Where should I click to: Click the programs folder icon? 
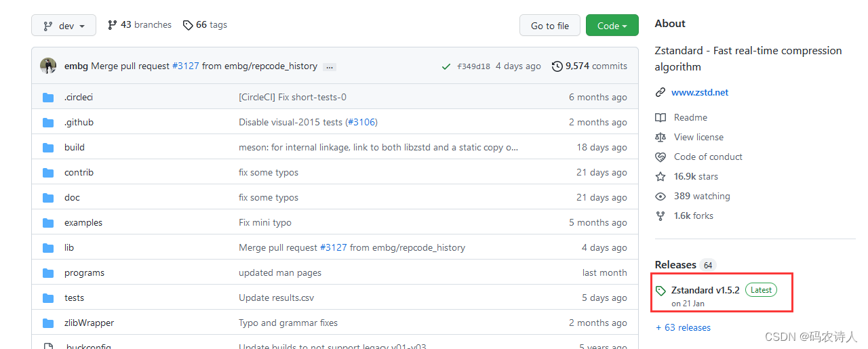point(48,273)
